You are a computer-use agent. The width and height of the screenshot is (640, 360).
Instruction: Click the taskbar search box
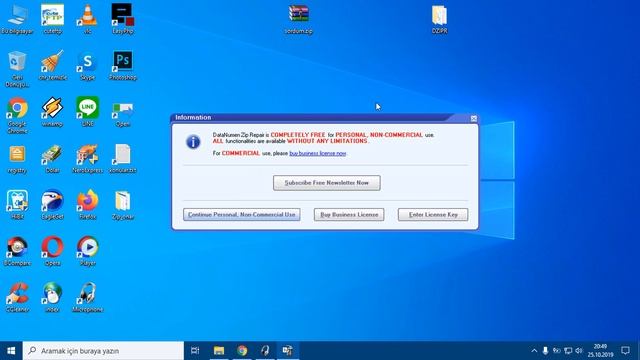pyautogui.click(x=103, y=351)
